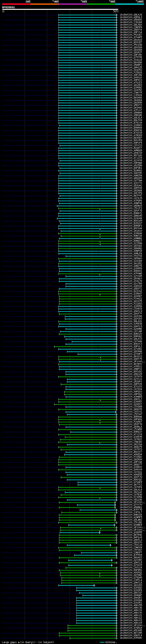
Task: Click the Large gaps legend text
Action: click(28, 642)
